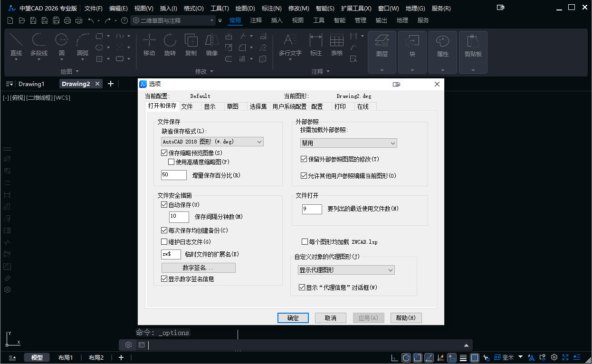Viewport: 592px width, 364px height.
Task: Open the 二维草图与注释 workspace dropdown
Action: tap(173, 20)
